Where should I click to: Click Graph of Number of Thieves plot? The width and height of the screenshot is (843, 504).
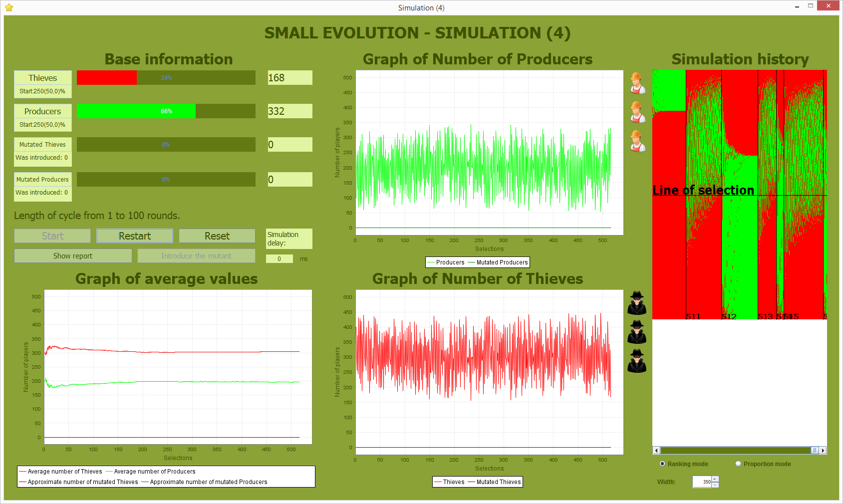pos(489,372)
